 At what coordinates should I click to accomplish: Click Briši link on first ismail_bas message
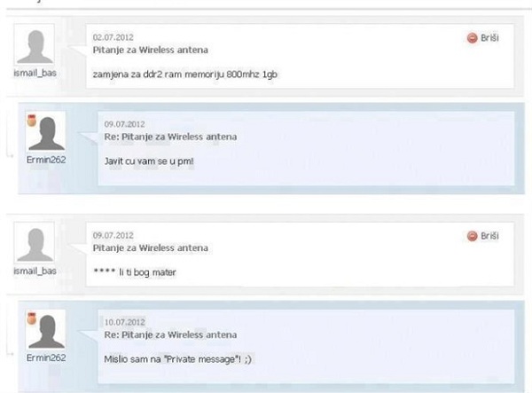point(489,37)
